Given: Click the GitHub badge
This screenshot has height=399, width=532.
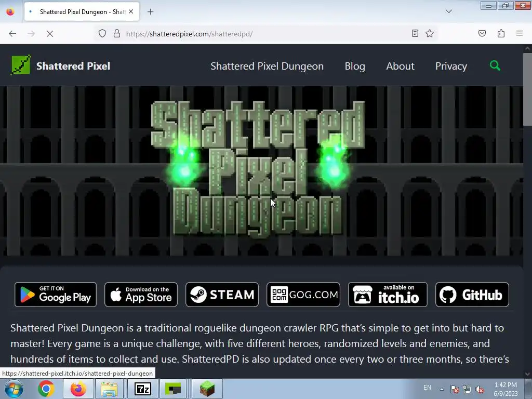Looking at the screenshot, I should point(472,295).
